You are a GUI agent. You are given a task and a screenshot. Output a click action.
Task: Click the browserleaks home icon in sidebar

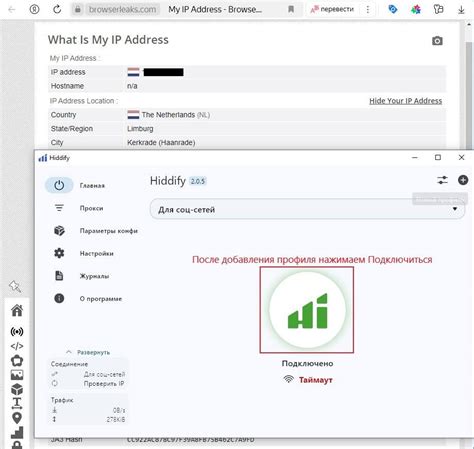(17, 310)
